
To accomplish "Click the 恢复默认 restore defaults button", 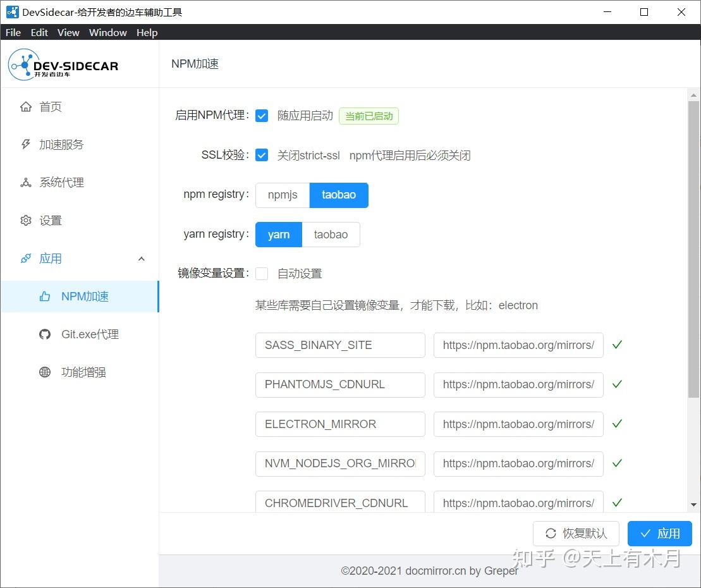I will coord(576,533).
